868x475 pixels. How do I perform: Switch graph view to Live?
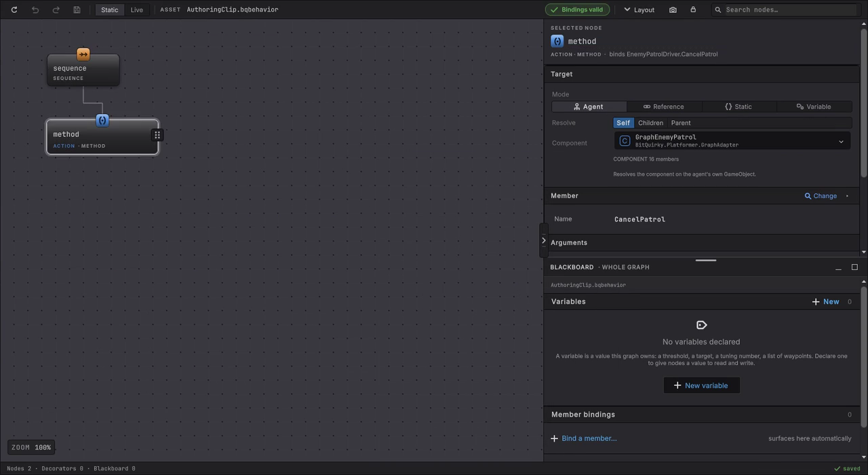click(137, 9)
